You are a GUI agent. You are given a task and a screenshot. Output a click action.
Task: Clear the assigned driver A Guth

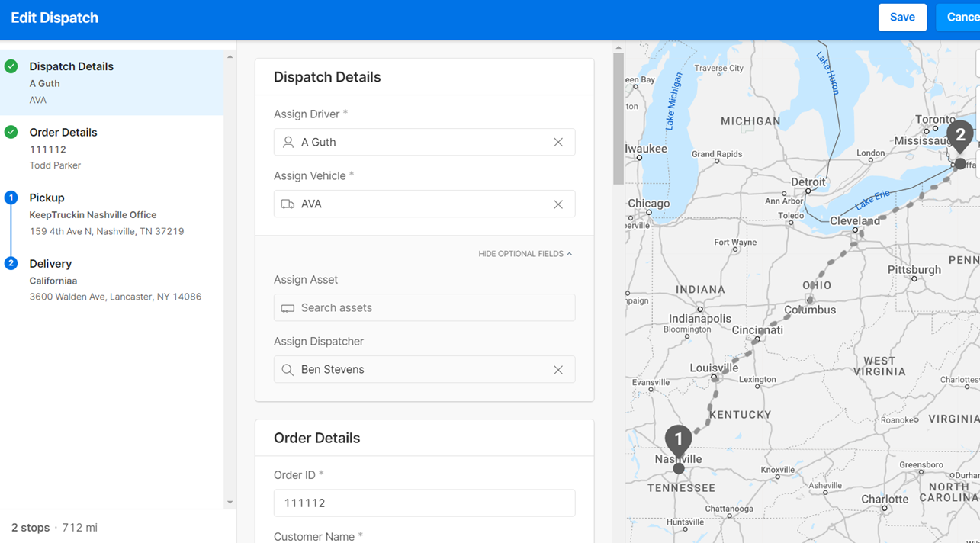[x=558, y=143]
